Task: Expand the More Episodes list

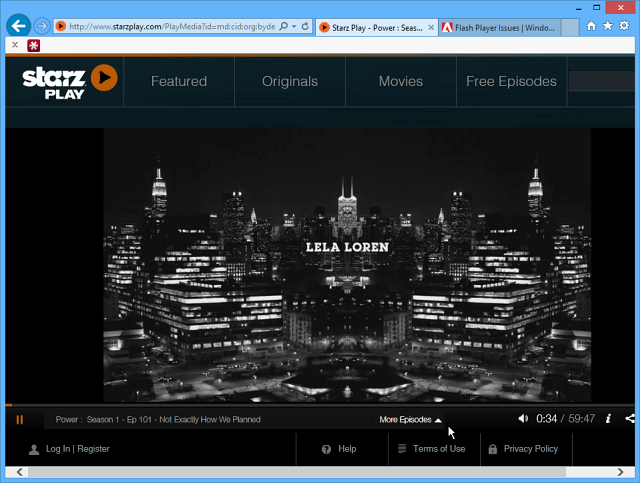Action: (410, 420)
